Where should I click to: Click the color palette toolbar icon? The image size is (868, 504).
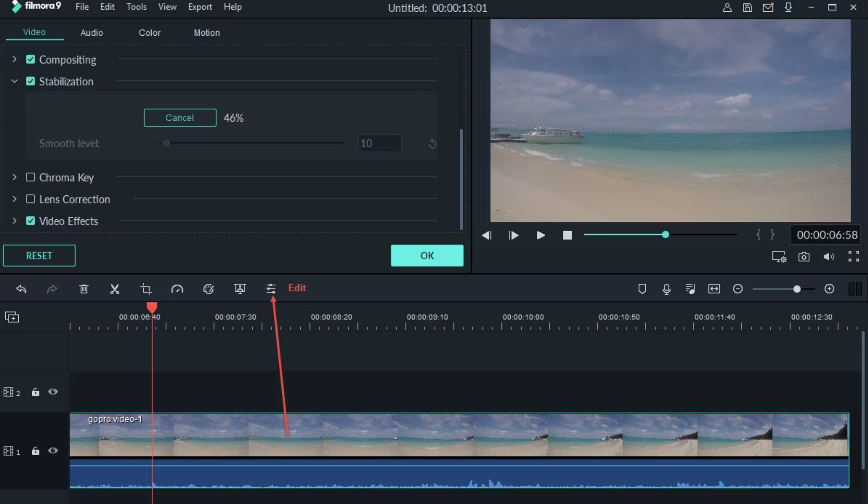point(208,289)
